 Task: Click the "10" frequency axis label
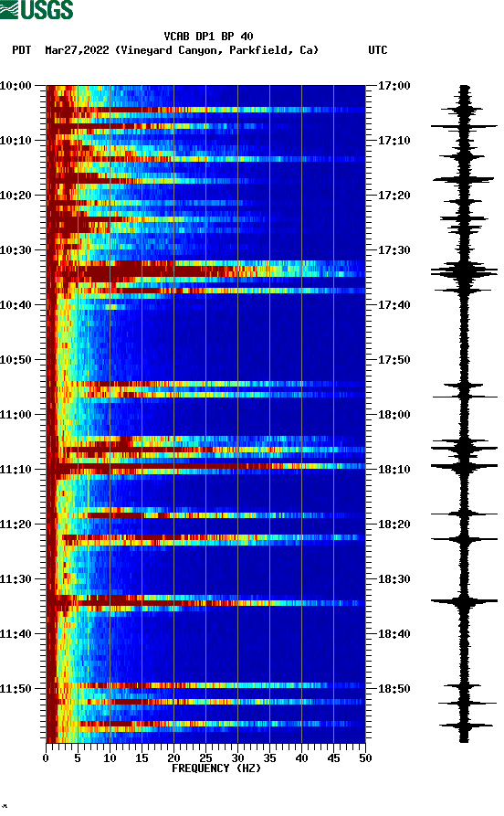[110, 758]
